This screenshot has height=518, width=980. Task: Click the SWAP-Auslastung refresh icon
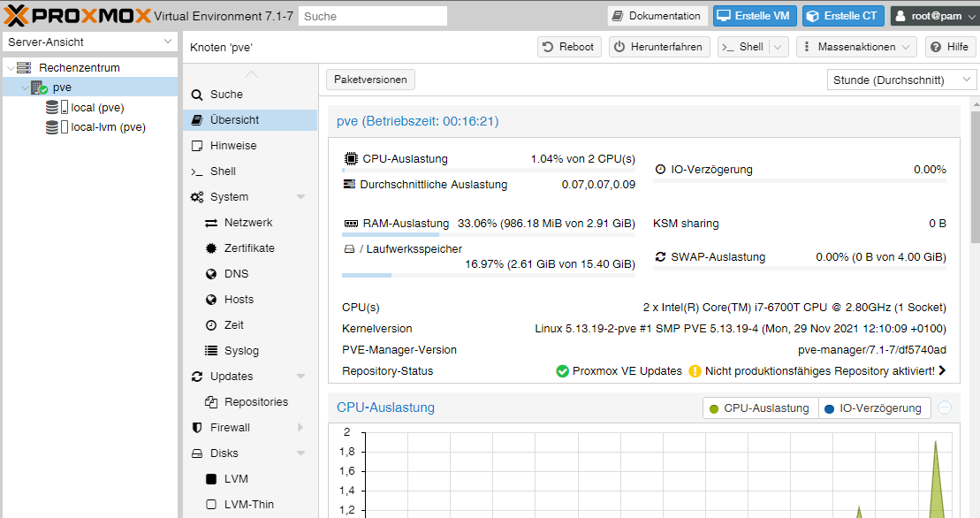(660, 257)
